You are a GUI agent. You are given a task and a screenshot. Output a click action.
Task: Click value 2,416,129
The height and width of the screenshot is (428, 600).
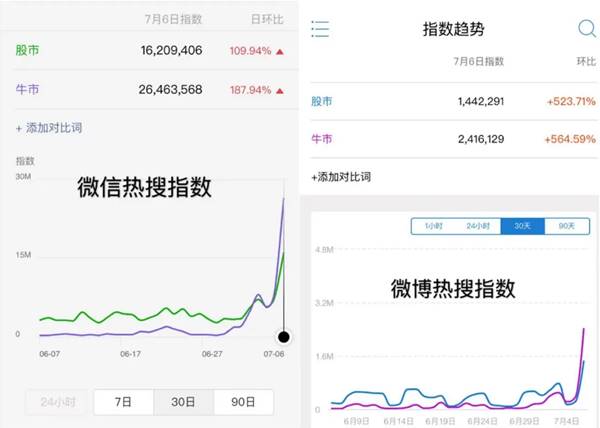(481, 139)
